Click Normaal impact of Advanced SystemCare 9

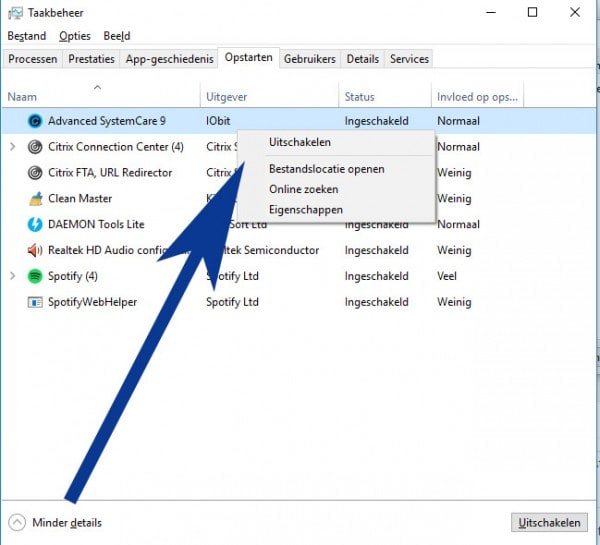458,121
